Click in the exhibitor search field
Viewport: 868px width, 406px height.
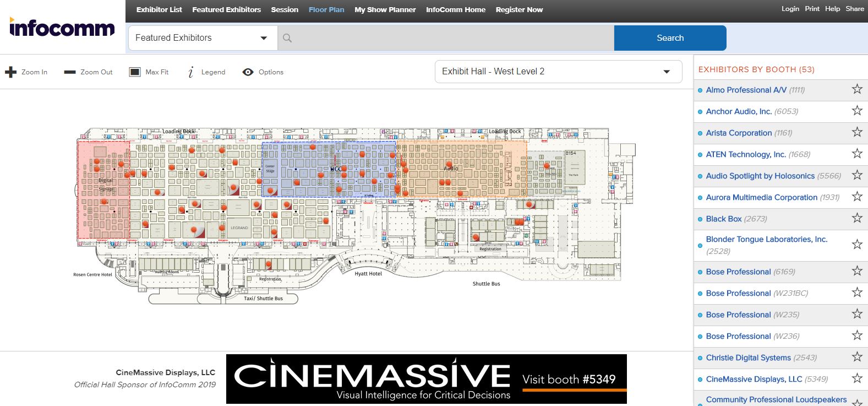tap(446, 38)
